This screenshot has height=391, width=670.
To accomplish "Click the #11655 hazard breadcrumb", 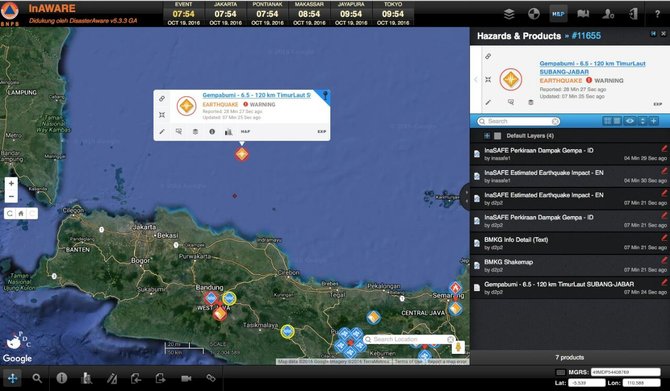I will click(586, 36).
